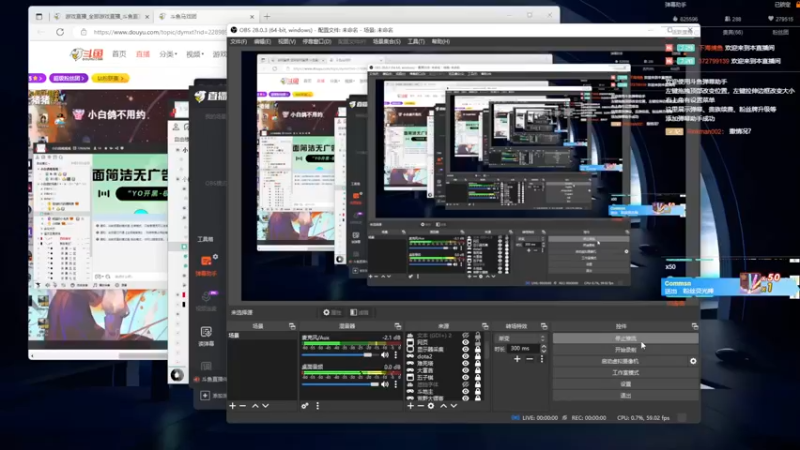Open 桌面音频 three-dot options menu
Image resolution: width=800 pixels, height=450 pixels.
click(x=395, y=384)
